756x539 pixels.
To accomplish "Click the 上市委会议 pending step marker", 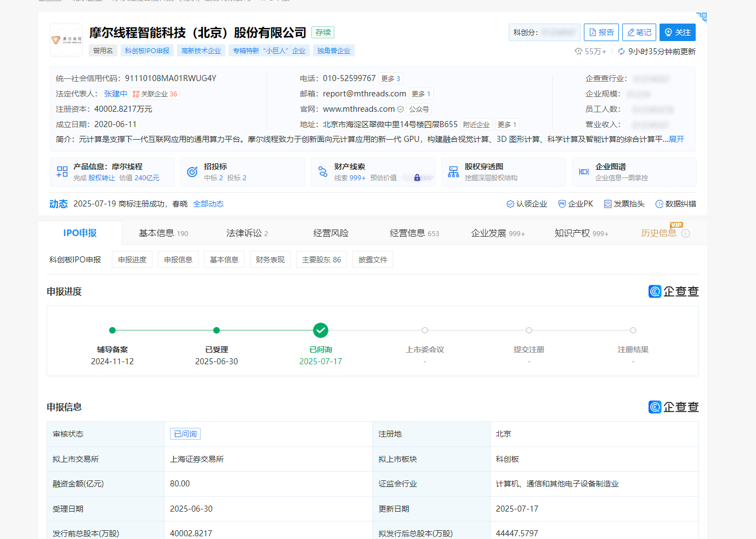I will 425,330.
